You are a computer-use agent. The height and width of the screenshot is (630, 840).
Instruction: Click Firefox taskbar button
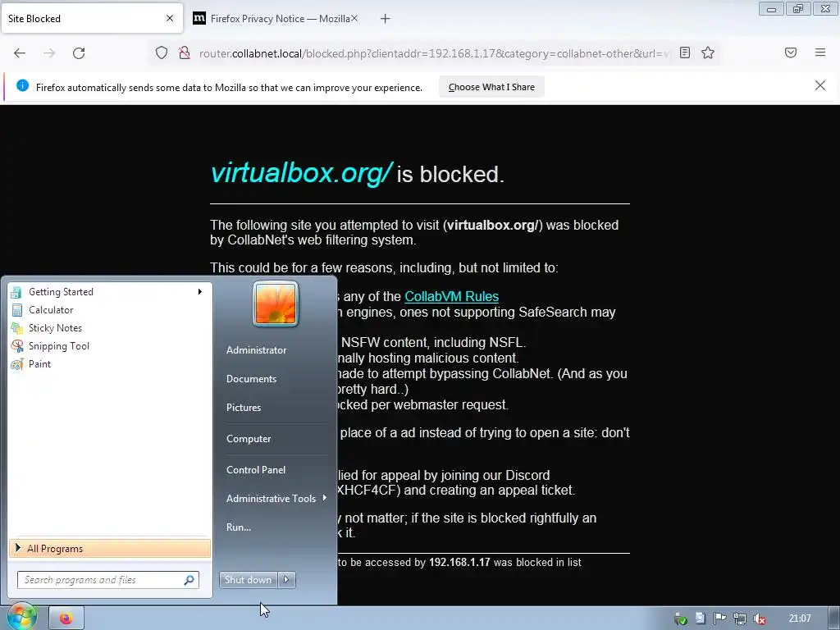pos(66,619)
